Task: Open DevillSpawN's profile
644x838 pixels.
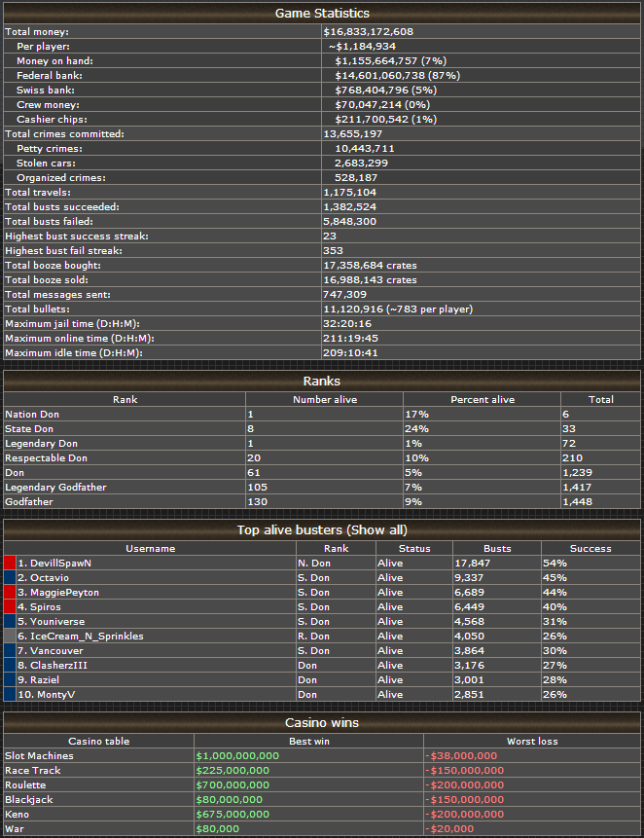Action: coord(60,564)
